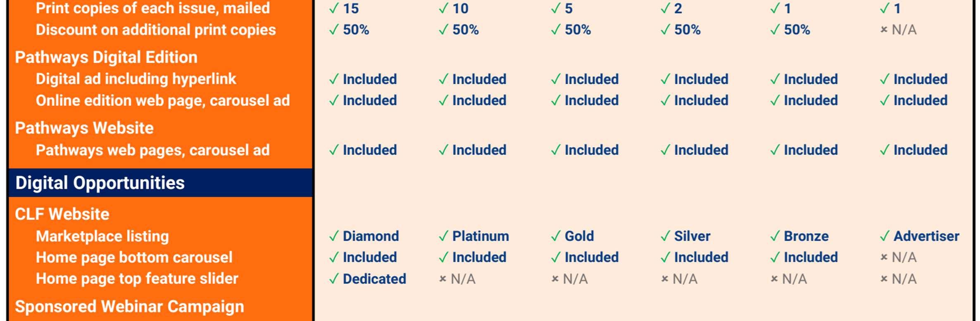Select the Digital Opportunities section header
Image resolution: width=980 pixels, height=321 pixels.
100,183
